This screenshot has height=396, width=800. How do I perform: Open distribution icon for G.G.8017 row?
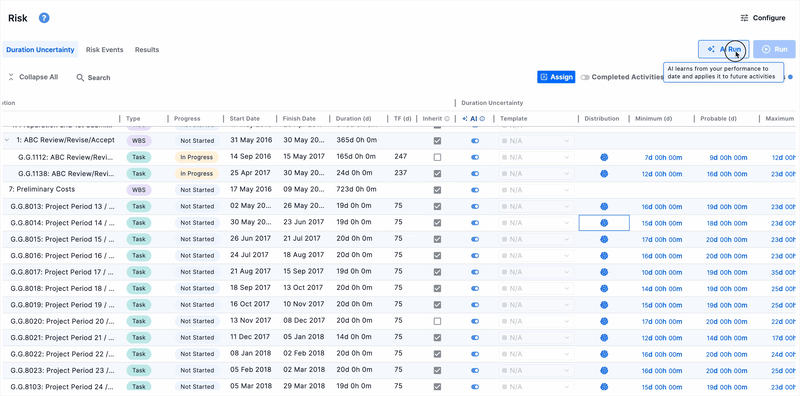[604, 272]
